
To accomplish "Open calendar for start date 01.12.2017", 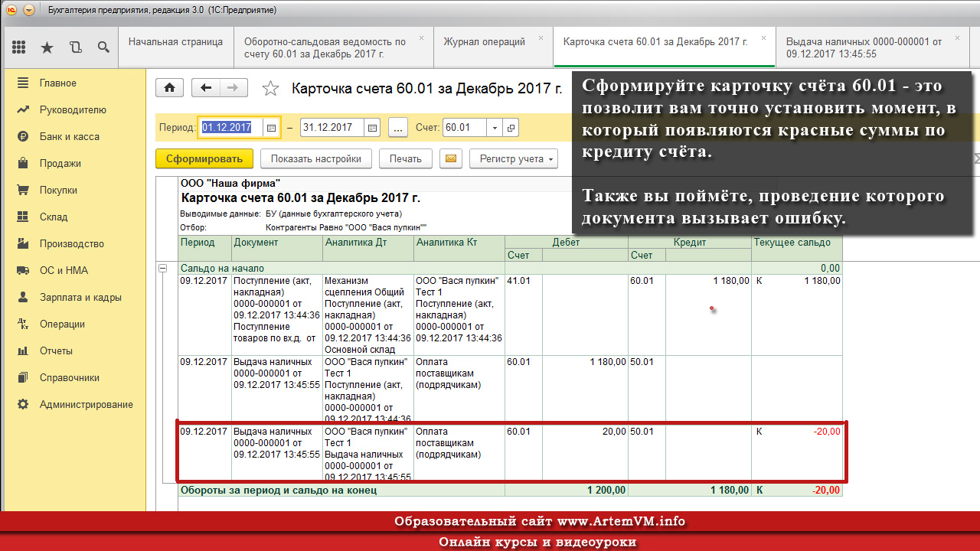I will [x=271, y=128].
